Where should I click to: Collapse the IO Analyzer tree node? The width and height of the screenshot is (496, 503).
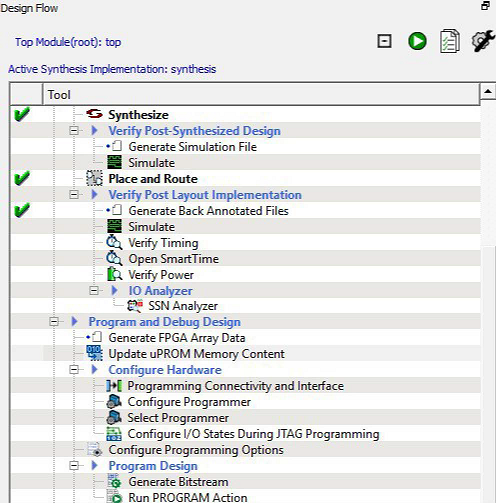94,291
